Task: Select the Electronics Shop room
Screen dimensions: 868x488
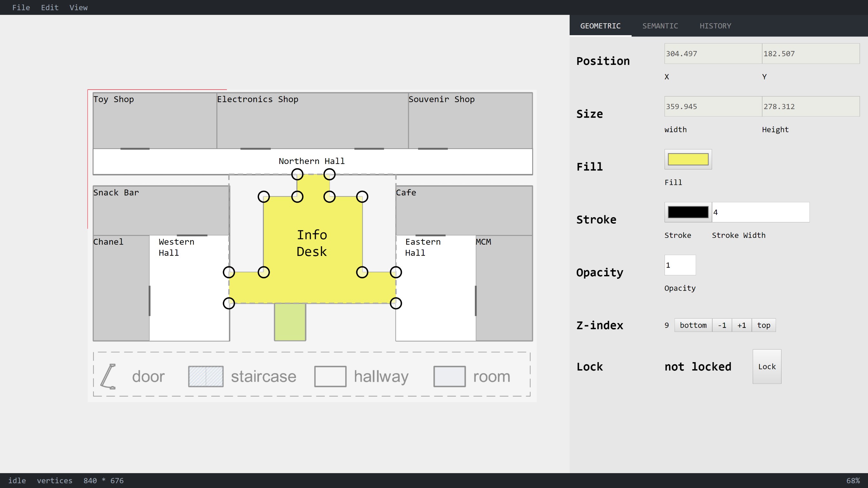Action: click(312, 121)
